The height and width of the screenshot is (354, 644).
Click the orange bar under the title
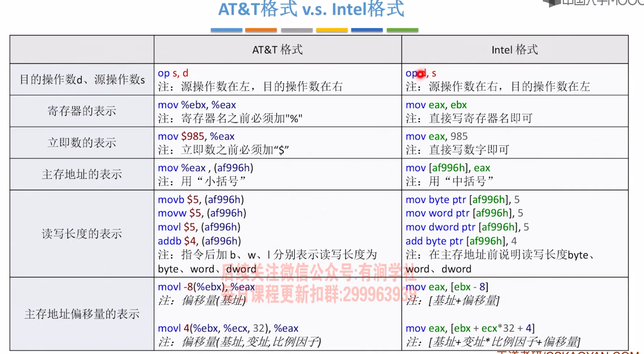point(261,30)
